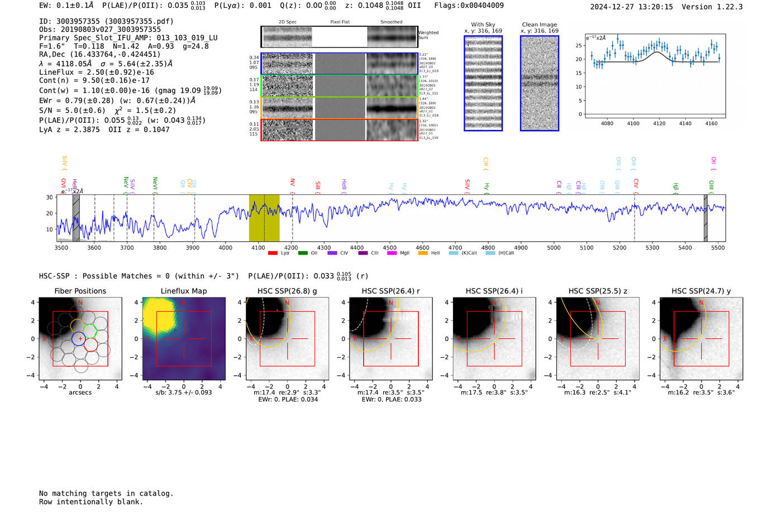Click the RA,Dec (16.433764,-0.424451) coordinates

tap(100, 54)
